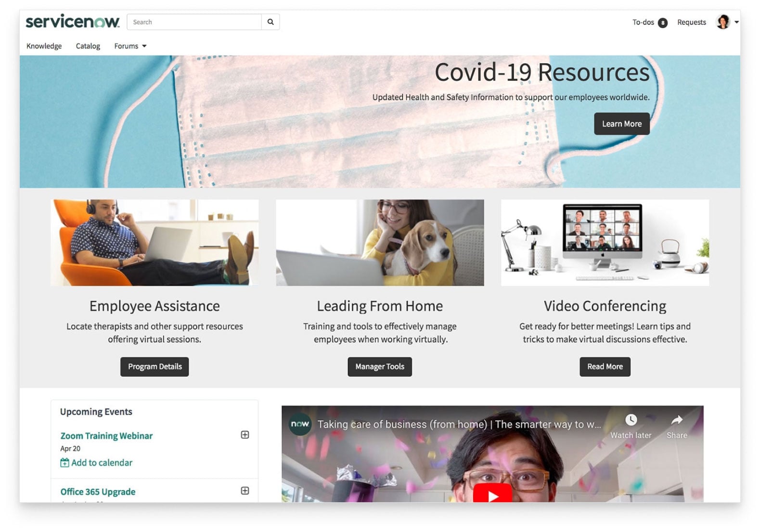This screenshot has height=532, width=760.
Task: Click the Share arrow icon on video
Action: click(x=677, y=420)
